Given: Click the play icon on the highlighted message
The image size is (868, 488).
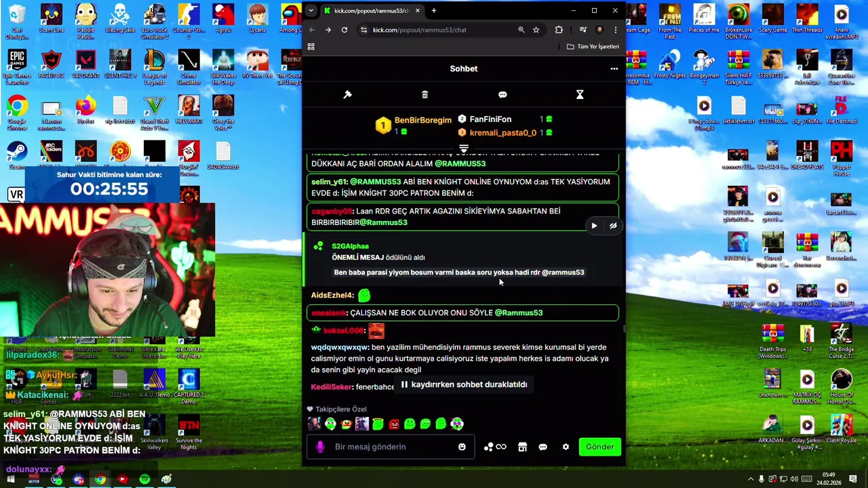Looking at the screenshot, I should tap(594, 226).
